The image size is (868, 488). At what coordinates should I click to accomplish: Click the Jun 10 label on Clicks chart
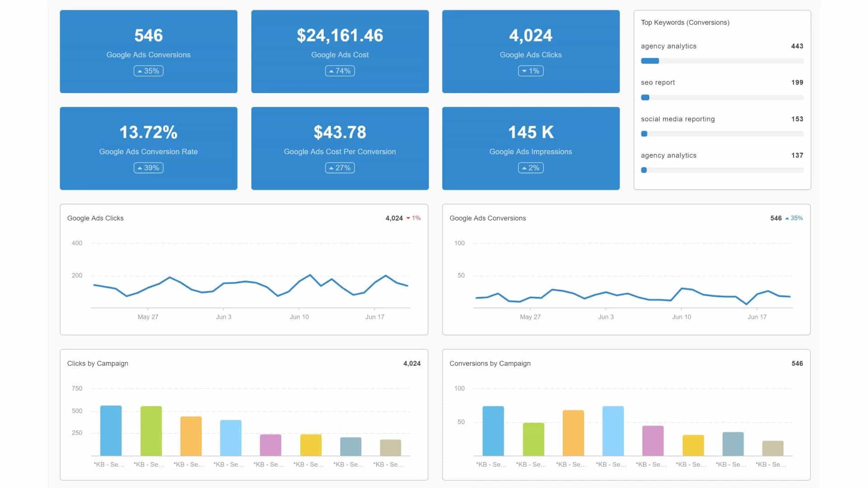pos(299,317)
